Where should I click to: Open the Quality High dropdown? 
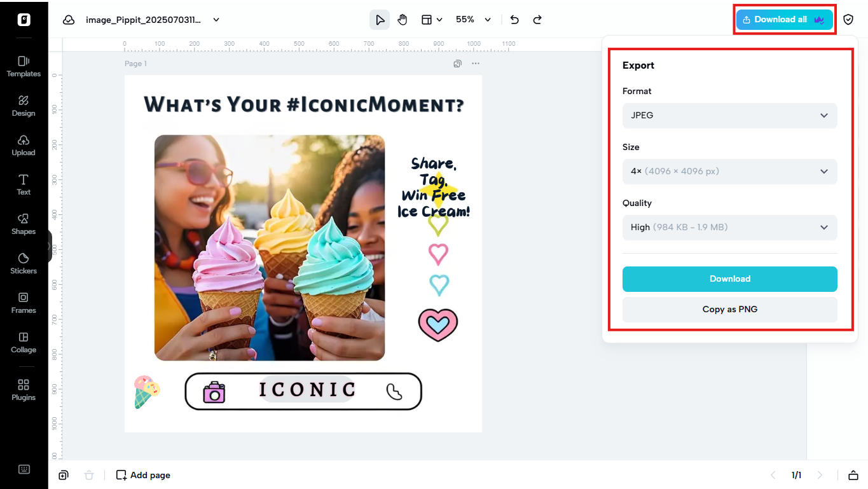coord(730,228)
